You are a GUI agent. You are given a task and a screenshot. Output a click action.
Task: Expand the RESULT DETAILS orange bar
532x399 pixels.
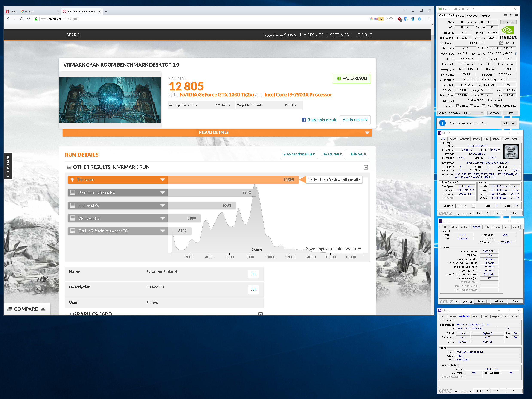click(217, 132)
